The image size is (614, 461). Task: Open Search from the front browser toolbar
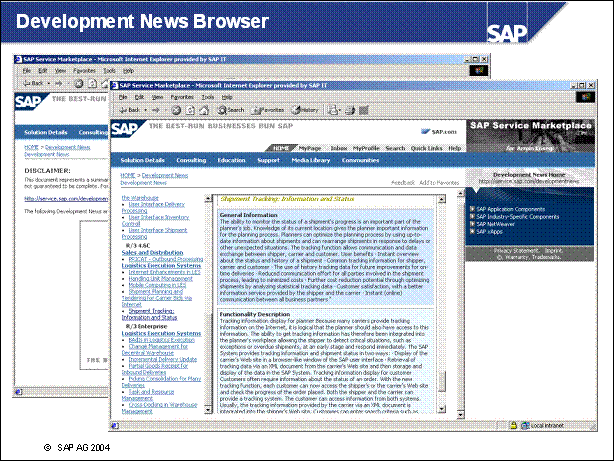pyautogui.click(x=233, y=110)
